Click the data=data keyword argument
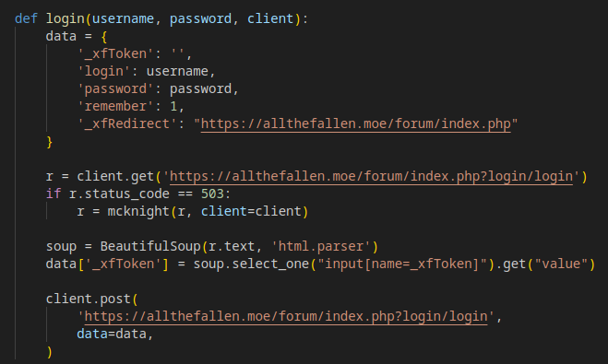Screen dimensions: 608x364 coord(112,334)
